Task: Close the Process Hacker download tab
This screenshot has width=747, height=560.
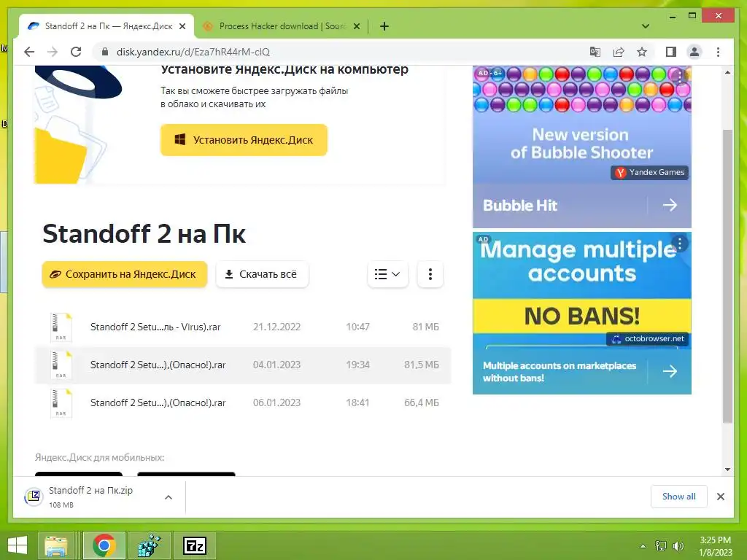Action: coord(356,26)
